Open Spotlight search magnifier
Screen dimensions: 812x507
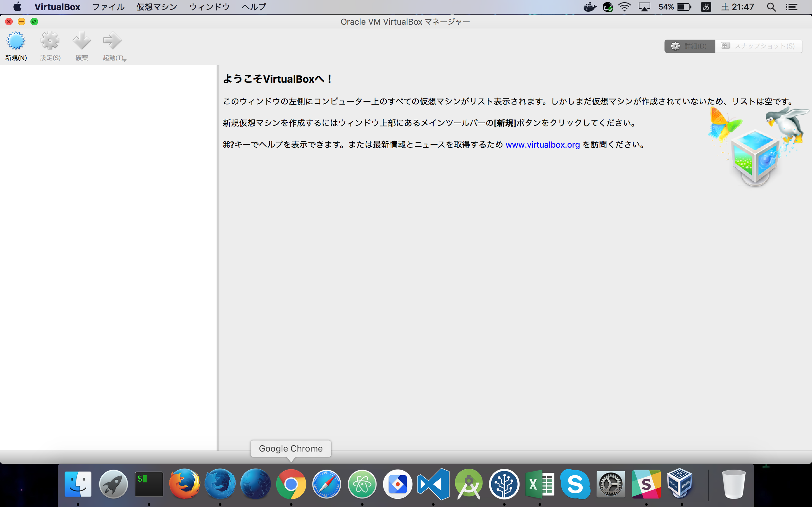point(771,7)
